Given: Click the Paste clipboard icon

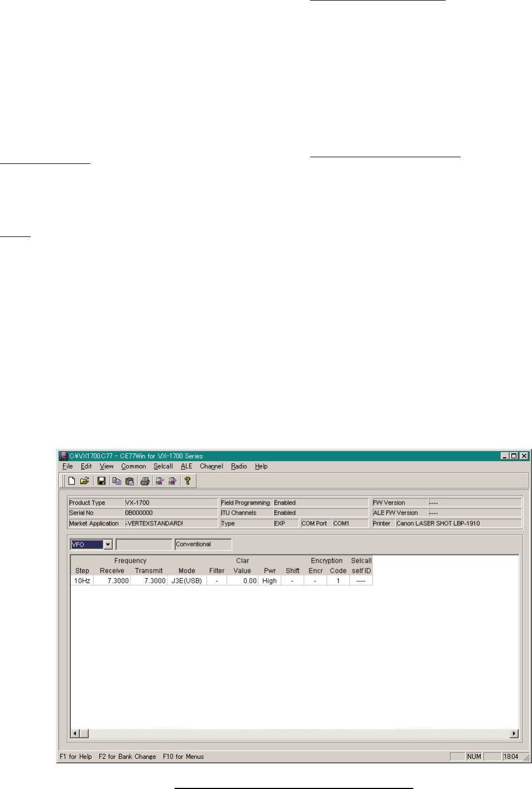Looking at the screenshot, I should pyautogui.click(x=130, y=481).
